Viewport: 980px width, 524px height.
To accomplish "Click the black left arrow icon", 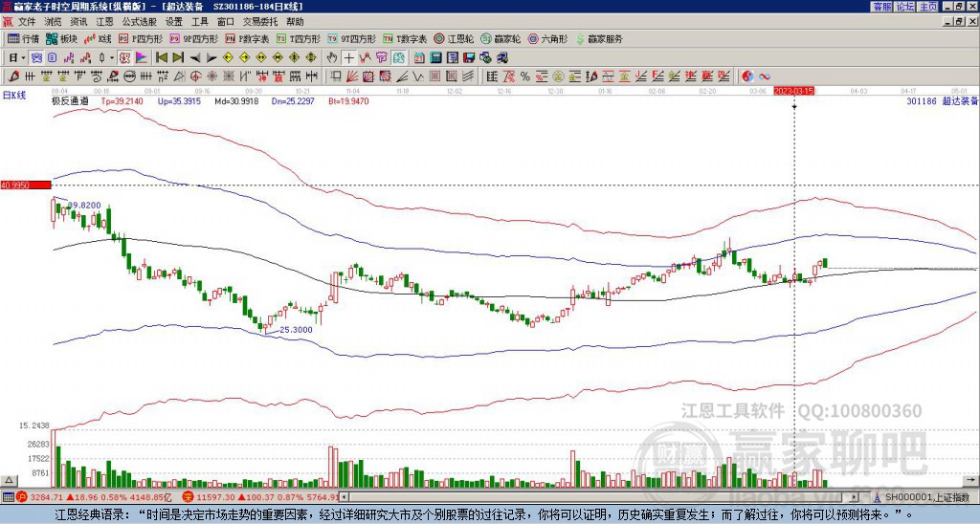I will click(x=195, y=58).
